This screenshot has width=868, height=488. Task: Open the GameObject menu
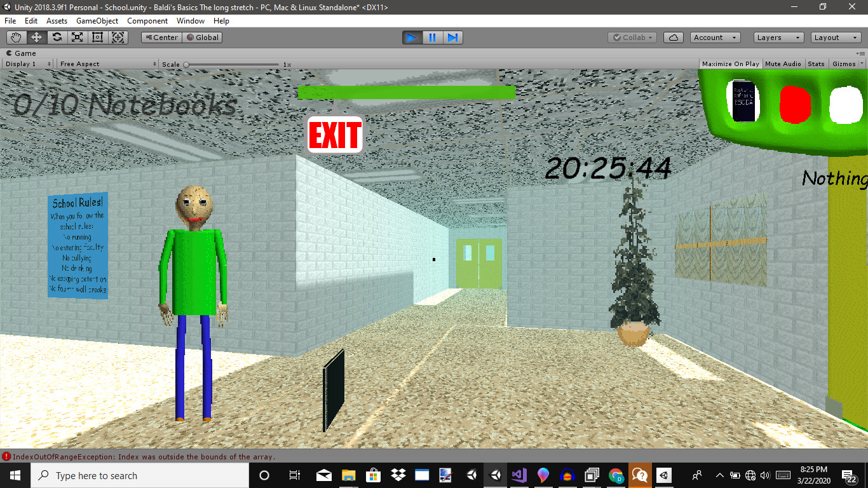[x=97, y=21]
